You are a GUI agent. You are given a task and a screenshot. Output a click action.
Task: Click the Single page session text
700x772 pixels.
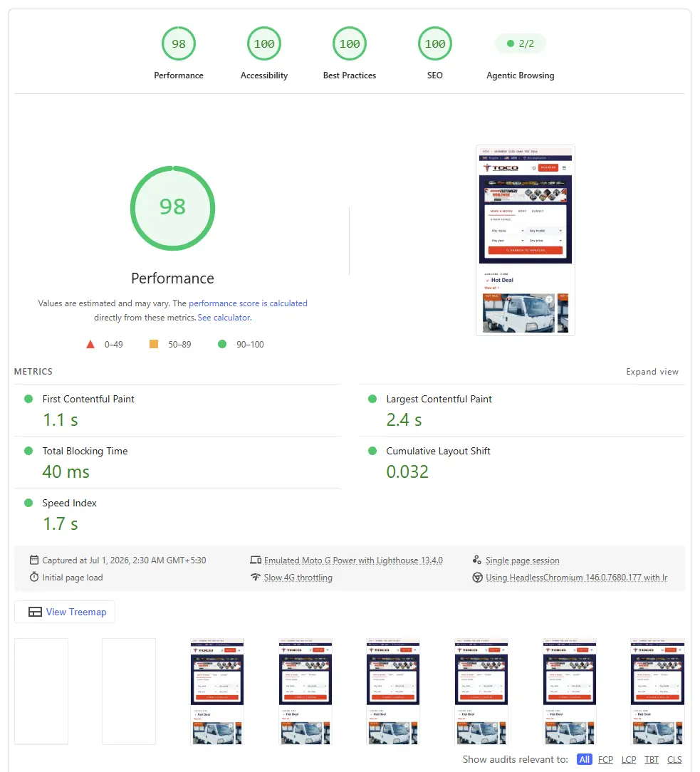522,560
